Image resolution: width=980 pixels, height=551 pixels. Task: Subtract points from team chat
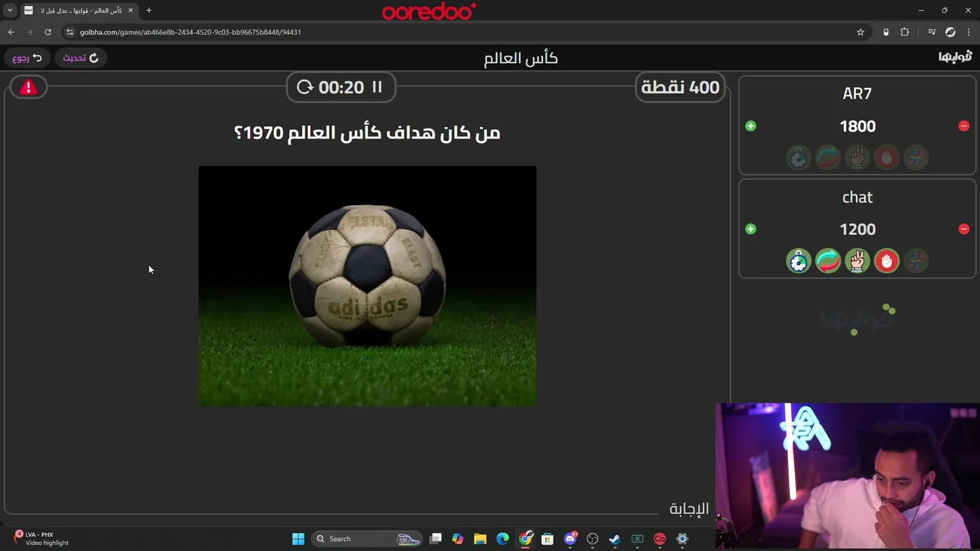point(964,229)
